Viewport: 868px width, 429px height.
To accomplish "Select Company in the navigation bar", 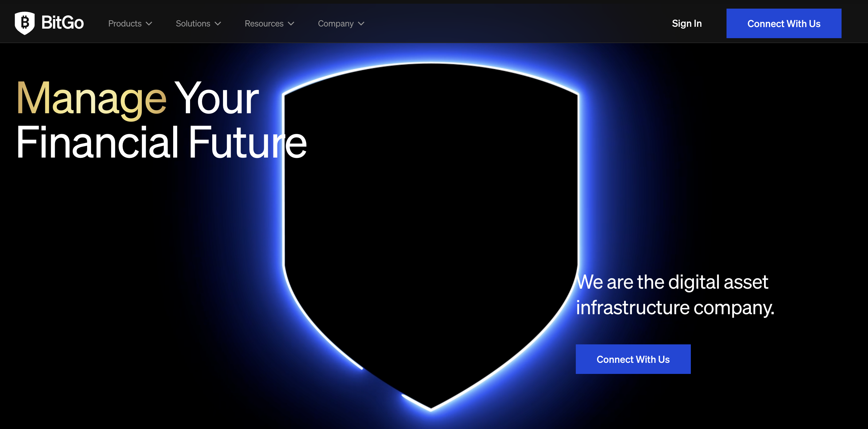I will [336, 24].
